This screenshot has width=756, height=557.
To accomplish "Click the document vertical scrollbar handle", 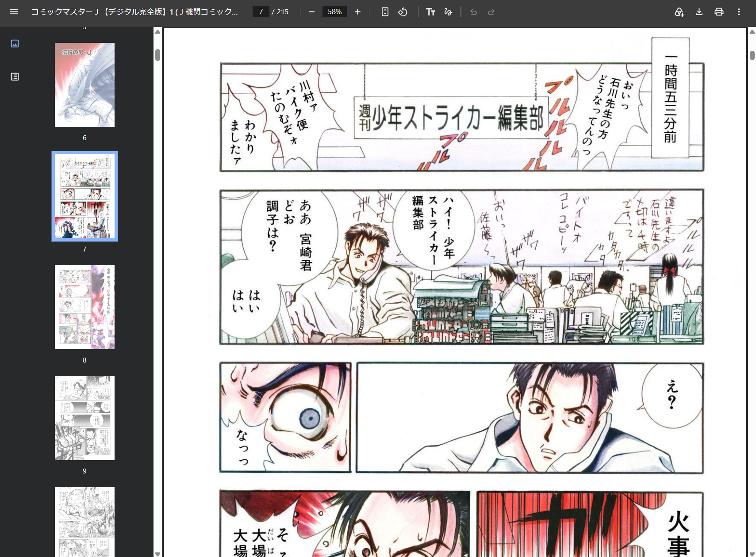I will coord(752,55).
